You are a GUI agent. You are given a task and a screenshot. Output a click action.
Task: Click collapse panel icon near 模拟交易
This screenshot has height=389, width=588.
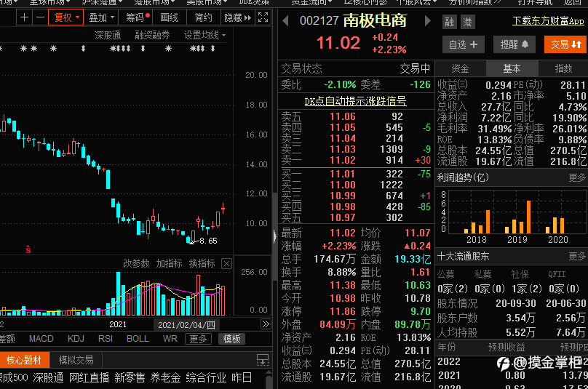263,360
